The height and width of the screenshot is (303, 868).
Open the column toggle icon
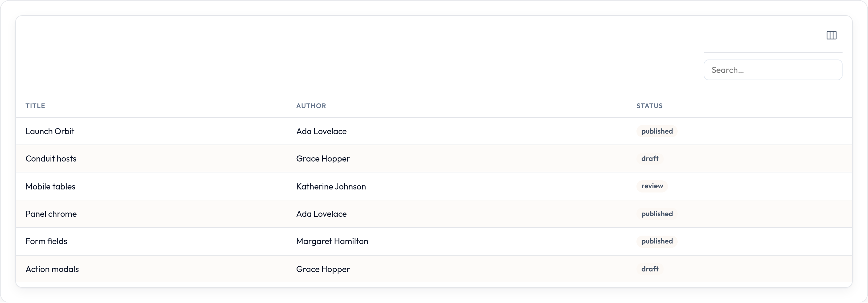tap(831, 35)
